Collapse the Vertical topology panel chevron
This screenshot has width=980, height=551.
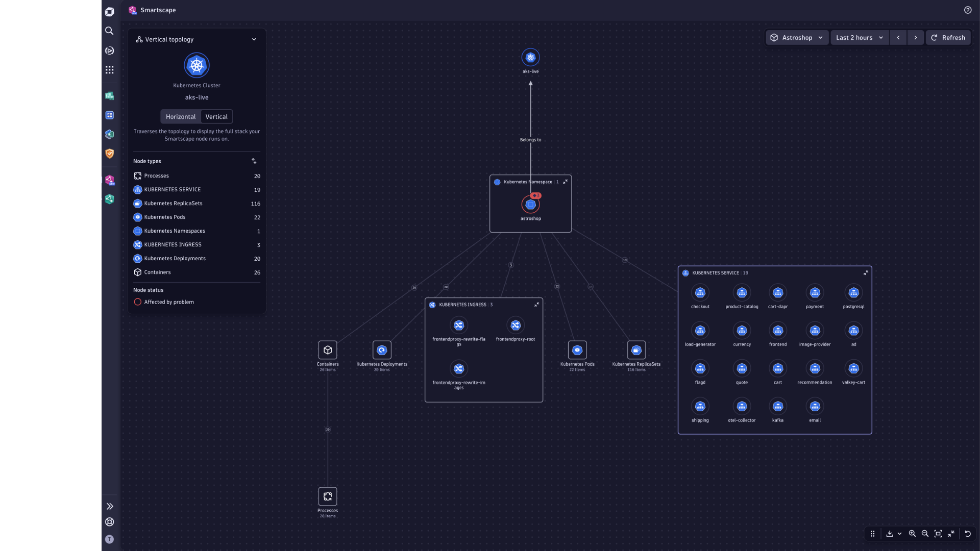pos(254,39)
